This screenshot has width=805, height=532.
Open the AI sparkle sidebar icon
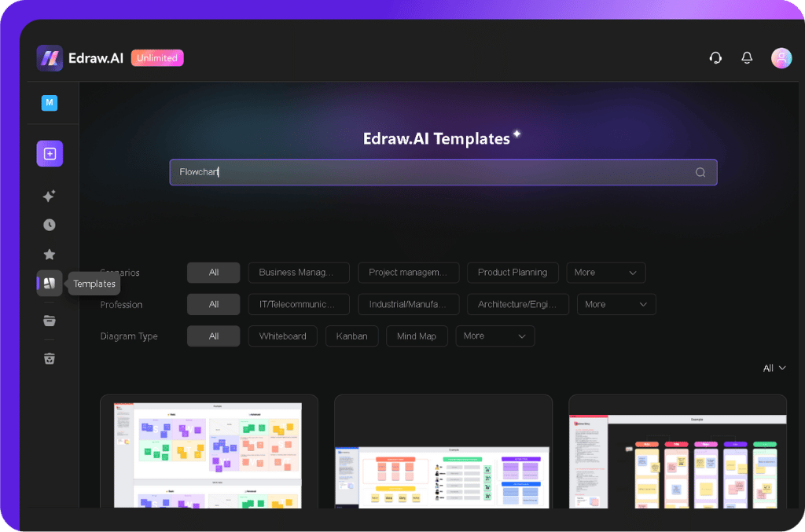point(50,196)
